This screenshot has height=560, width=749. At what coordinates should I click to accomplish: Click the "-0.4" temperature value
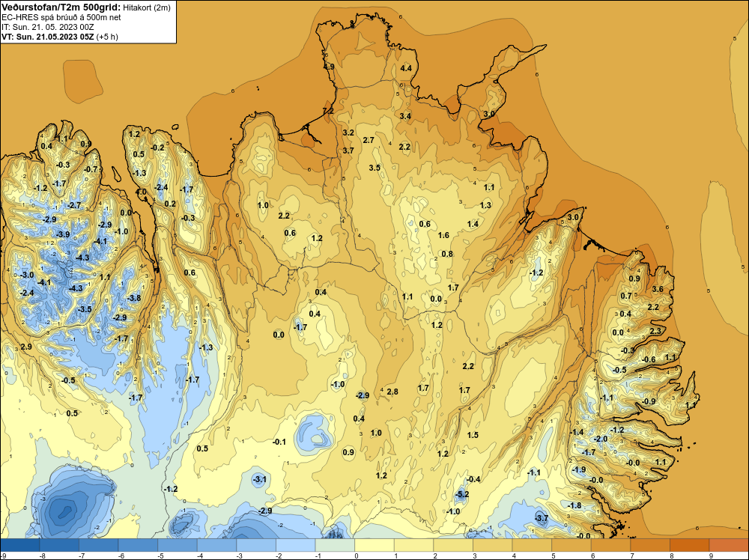coord(473,479)
